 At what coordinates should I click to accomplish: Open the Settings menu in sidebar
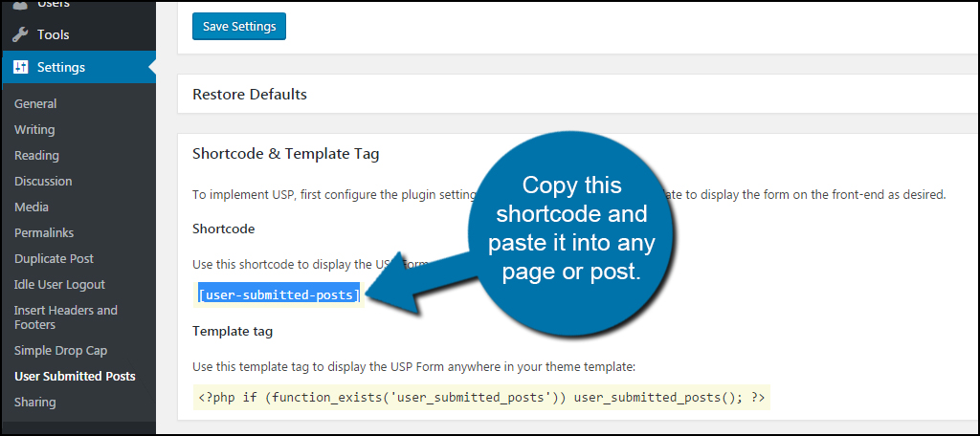click(78, 67)
